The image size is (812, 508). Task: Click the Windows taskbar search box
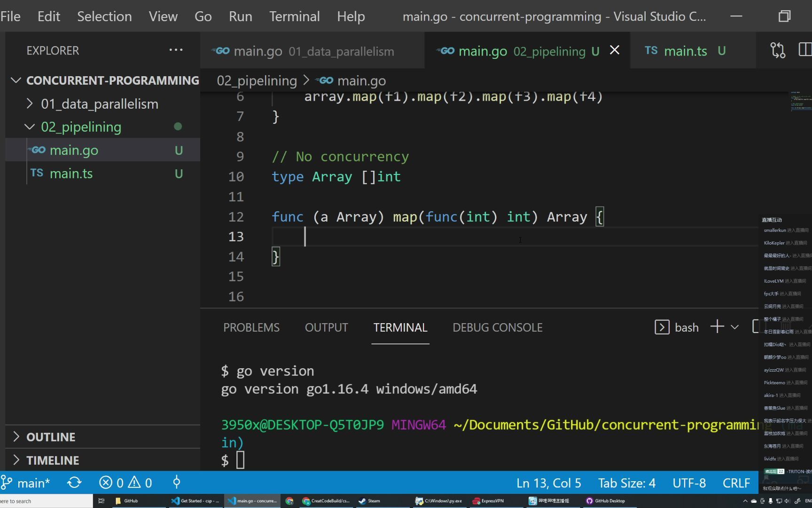46,501
